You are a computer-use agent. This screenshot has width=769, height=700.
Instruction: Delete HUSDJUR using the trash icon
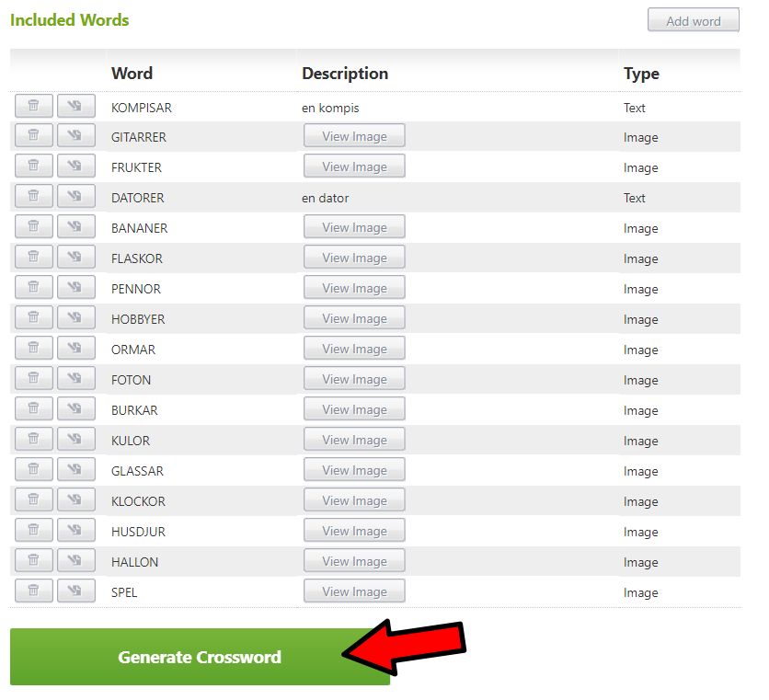[33, 532]
